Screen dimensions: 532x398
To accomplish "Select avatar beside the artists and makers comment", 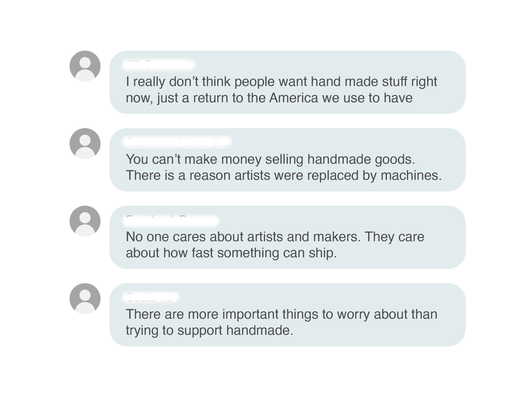I will tap(85, 221).
